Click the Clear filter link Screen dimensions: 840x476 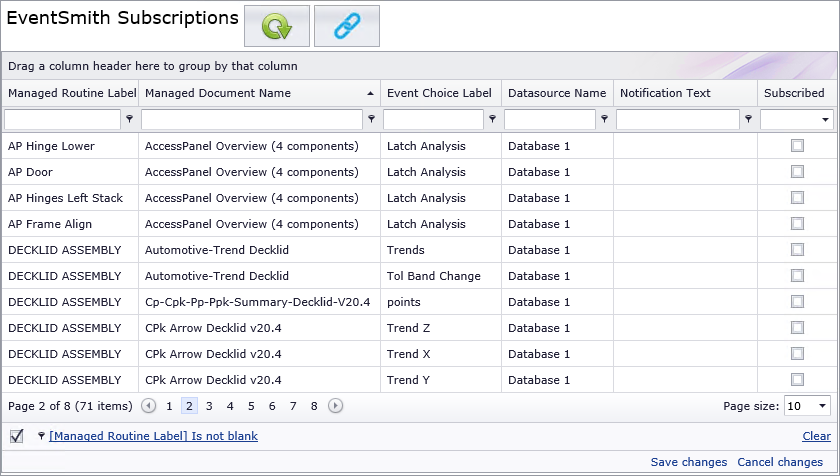(x=816, y=436)
